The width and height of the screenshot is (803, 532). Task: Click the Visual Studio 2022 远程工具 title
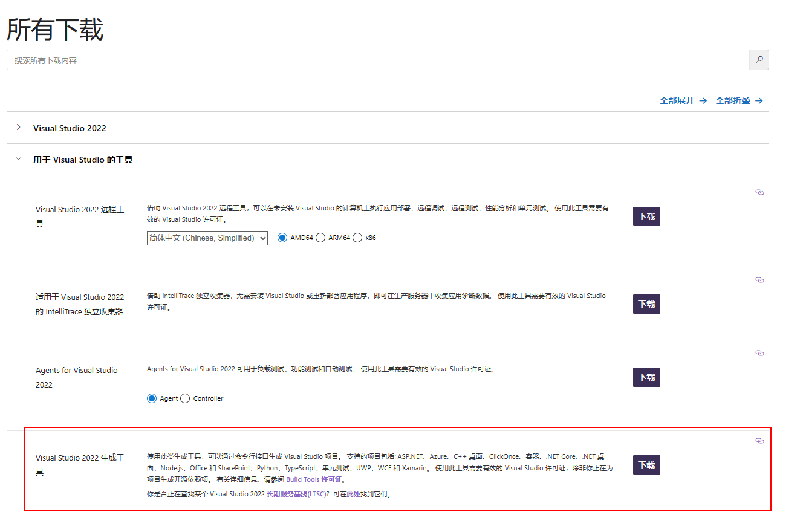pos(80,216)
